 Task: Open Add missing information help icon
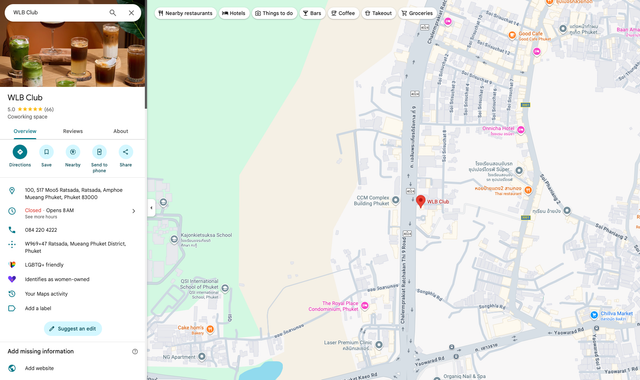click(x=135, y=351)
